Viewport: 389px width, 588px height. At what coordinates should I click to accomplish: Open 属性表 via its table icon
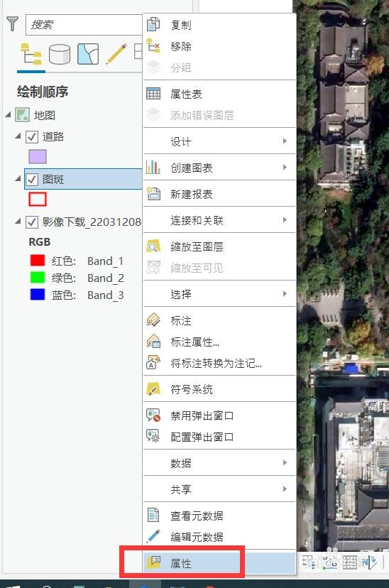point(153,93)
